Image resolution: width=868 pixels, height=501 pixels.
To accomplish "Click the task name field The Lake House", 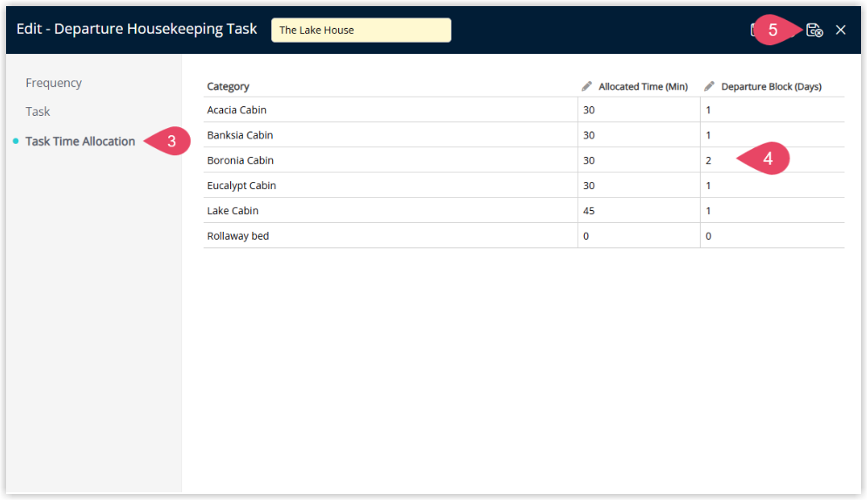I will (x=361, y=30).
